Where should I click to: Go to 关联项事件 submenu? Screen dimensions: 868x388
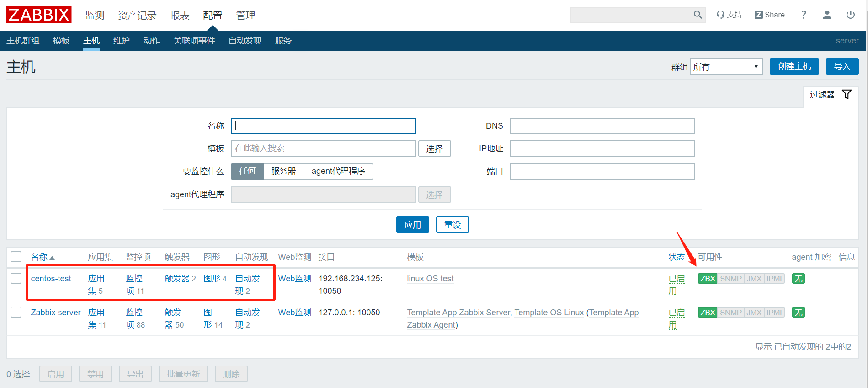[194, 41]
